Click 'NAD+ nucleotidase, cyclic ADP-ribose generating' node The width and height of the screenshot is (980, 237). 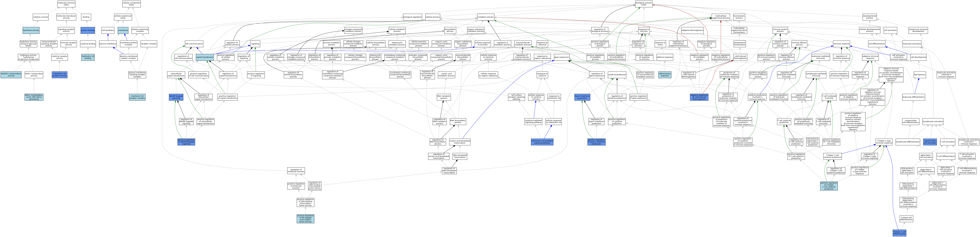(34, 97)
